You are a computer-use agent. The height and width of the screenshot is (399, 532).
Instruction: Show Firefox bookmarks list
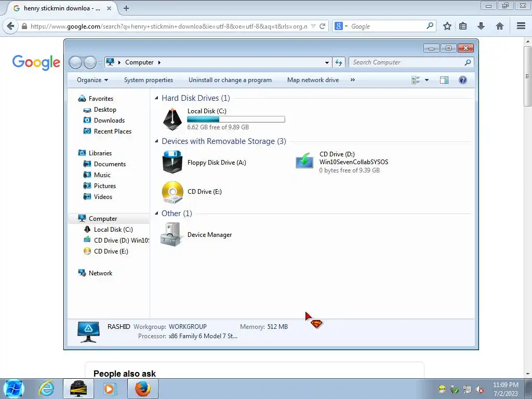click(x=463, y=26)
